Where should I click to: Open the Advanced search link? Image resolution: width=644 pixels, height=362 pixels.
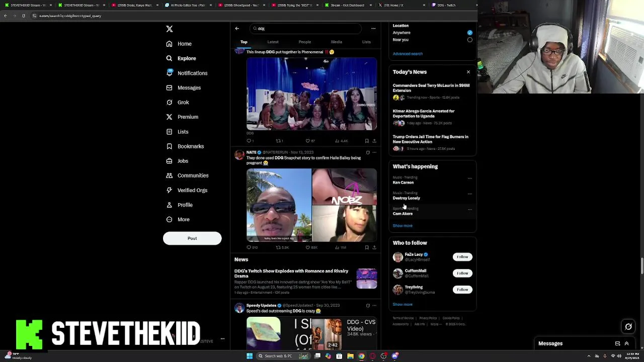pyautogui.click(x=408, y=54)
